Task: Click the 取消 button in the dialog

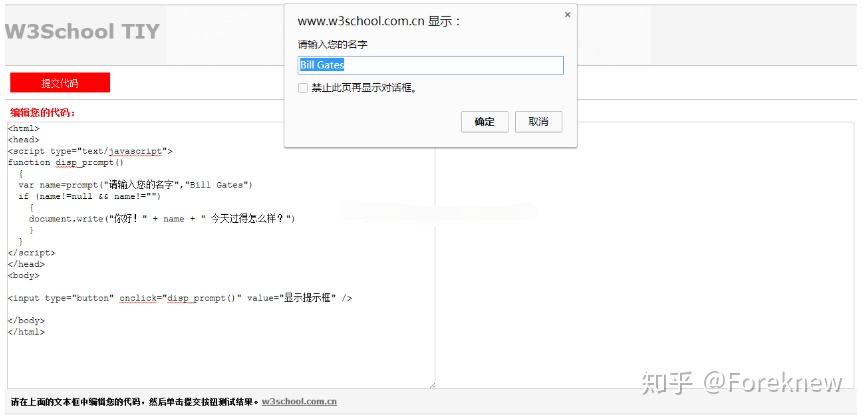Action: point(538,122)
